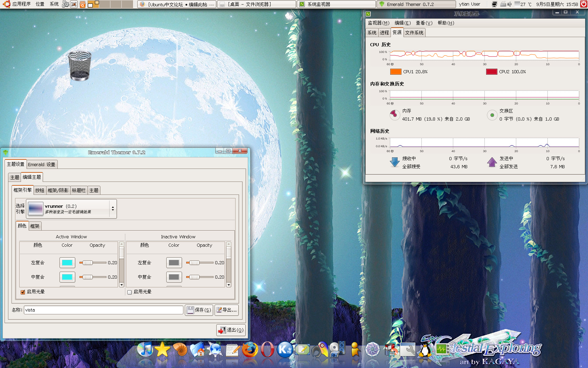
Task: Launch the yellow messenger figure dock icon
Action: [x=355, y=349]
